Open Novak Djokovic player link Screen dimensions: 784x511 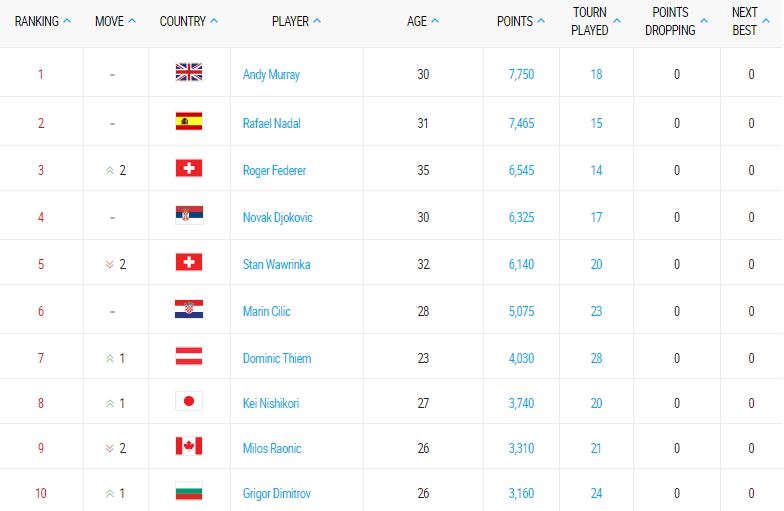tap(278, 218)
